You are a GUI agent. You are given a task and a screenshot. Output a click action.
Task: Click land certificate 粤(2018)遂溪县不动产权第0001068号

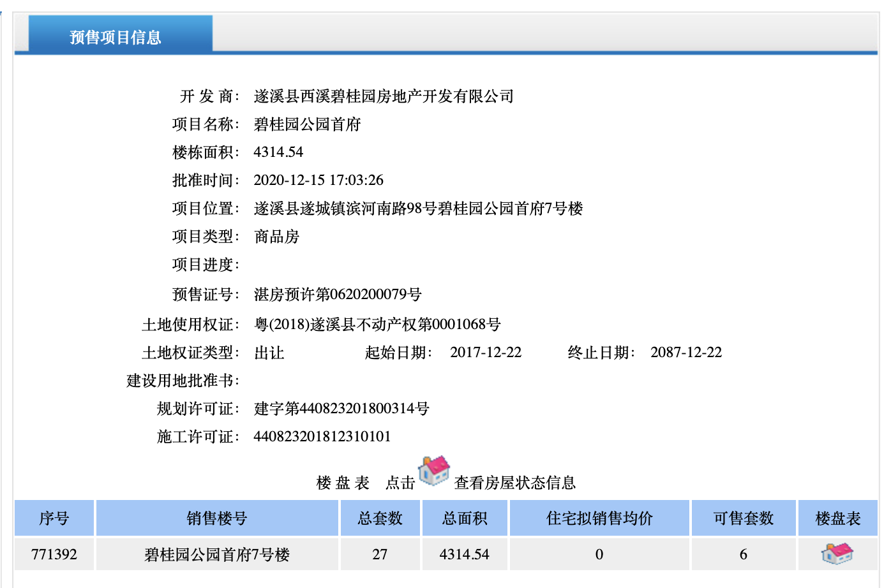(377, 325)
